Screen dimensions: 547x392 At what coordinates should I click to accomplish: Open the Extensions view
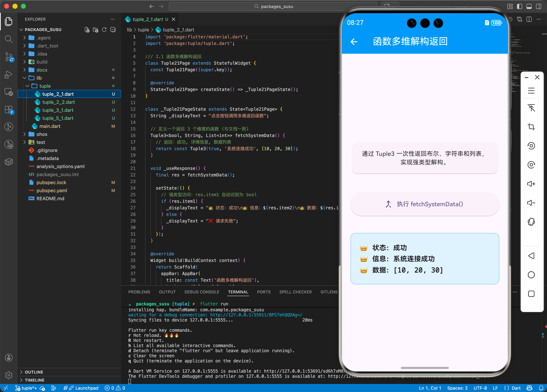(9, 109)
